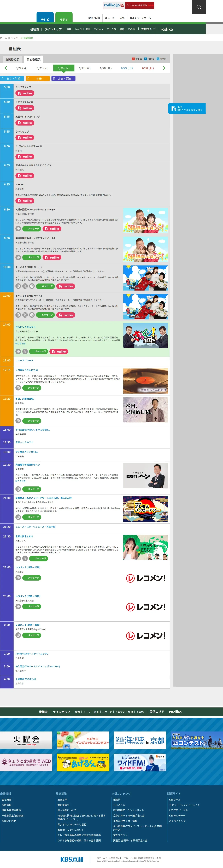Send message to 世界の天木とESG
This screenshot has height=868, width=223.
(x=38, y=559)
